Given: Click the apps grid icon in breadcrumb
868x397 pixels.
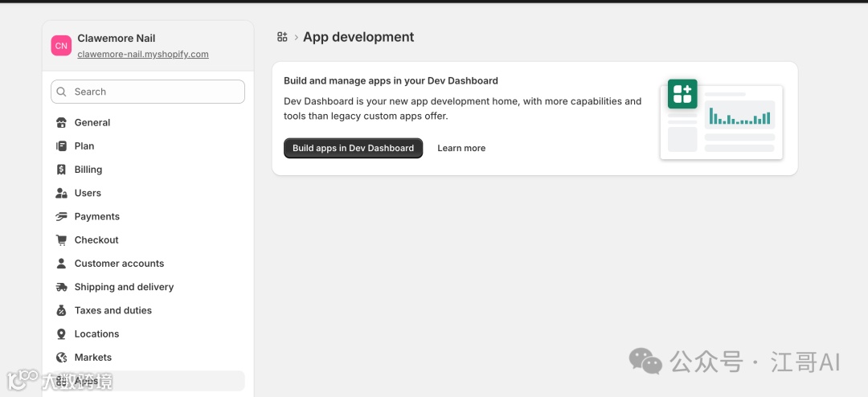Looking at the screenshot, I should [x=282, y=37].
